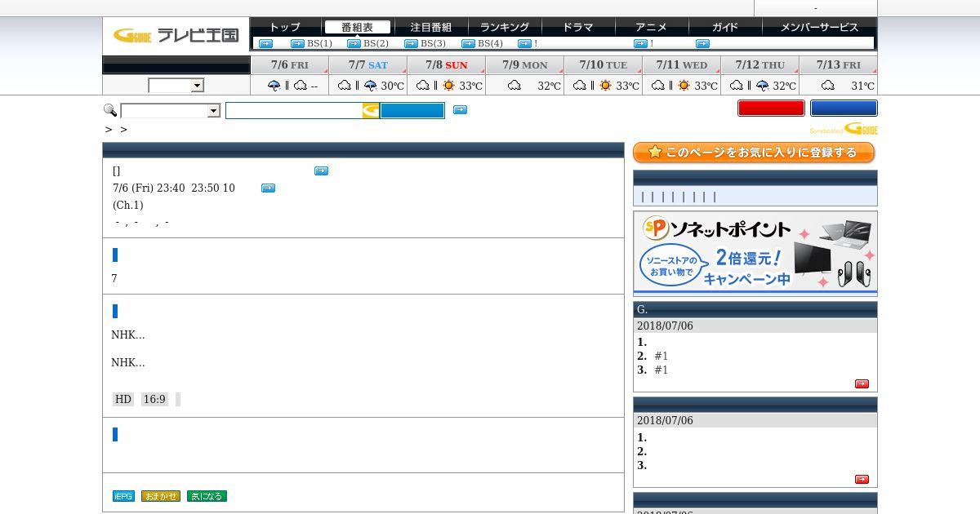Viewport: 980px width, 514px height.
Task: Open the ドラマ menu
Action: pos(577,27)
